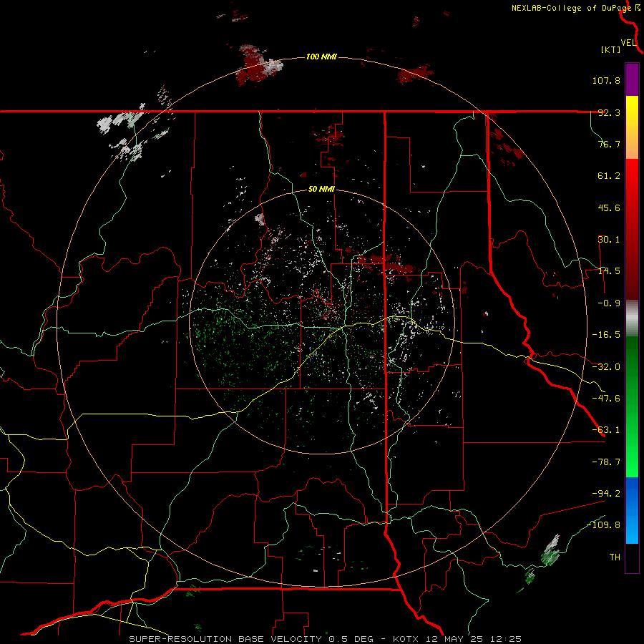Click the -16.5 velocity scale value
This screenshot has width=644, height=644.
click(x=606, y=335)
